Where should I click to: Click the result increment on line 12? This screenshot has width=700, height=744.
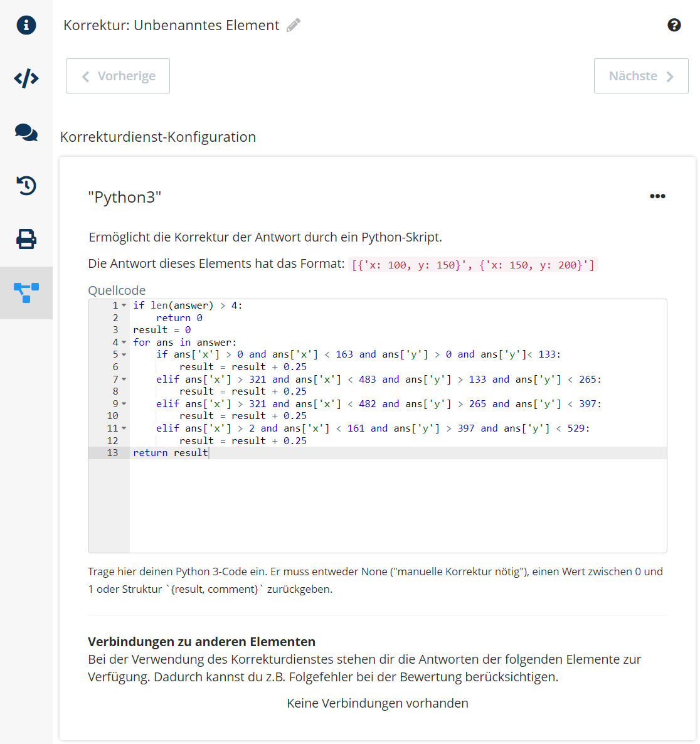[x=243, y=441]
